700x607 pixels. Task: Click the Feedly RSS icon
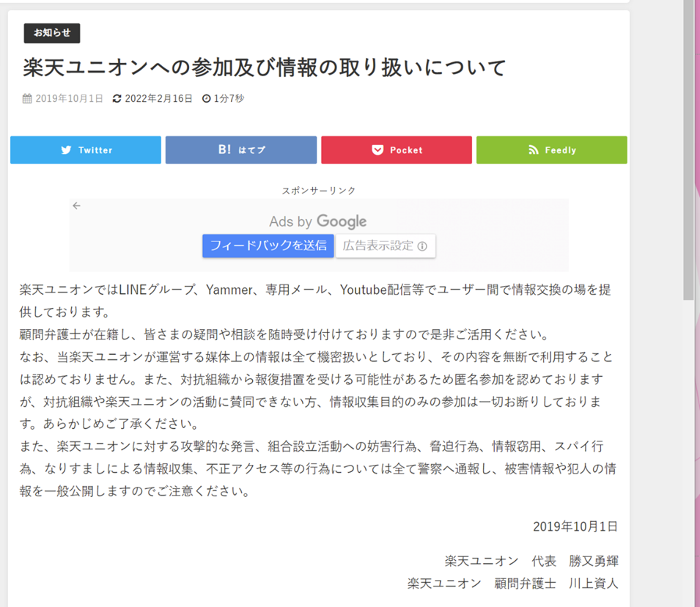534,150
